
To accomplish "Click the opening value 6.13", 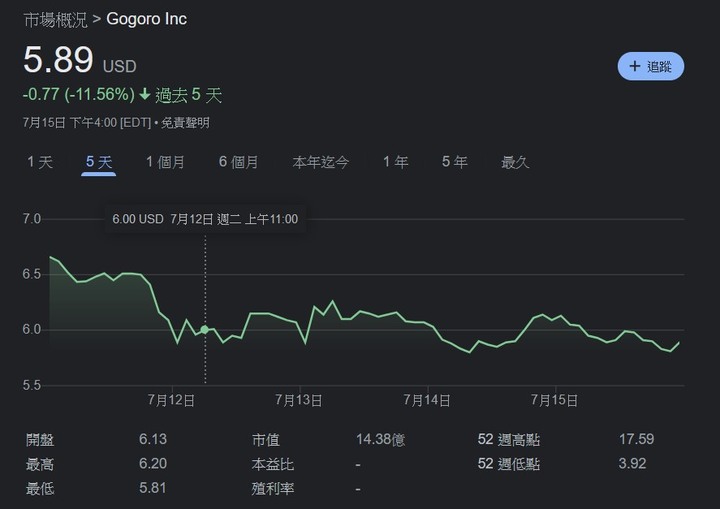I will tap(153, 439).
